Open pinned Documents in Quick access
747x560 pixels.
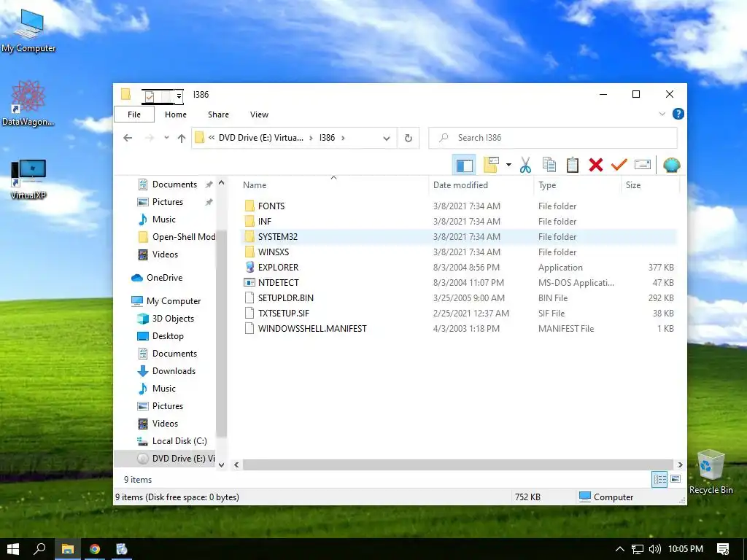click(174, 184)
